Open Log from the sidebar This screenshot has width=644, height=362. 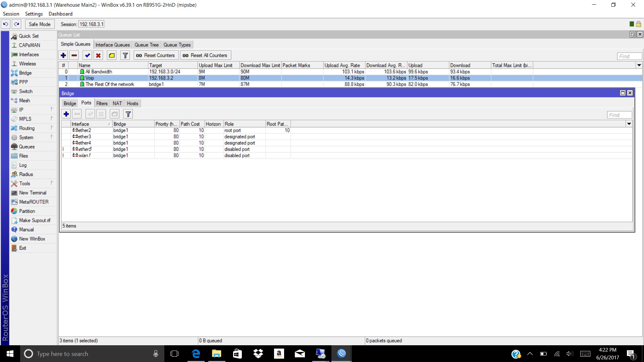click(33, 165)
